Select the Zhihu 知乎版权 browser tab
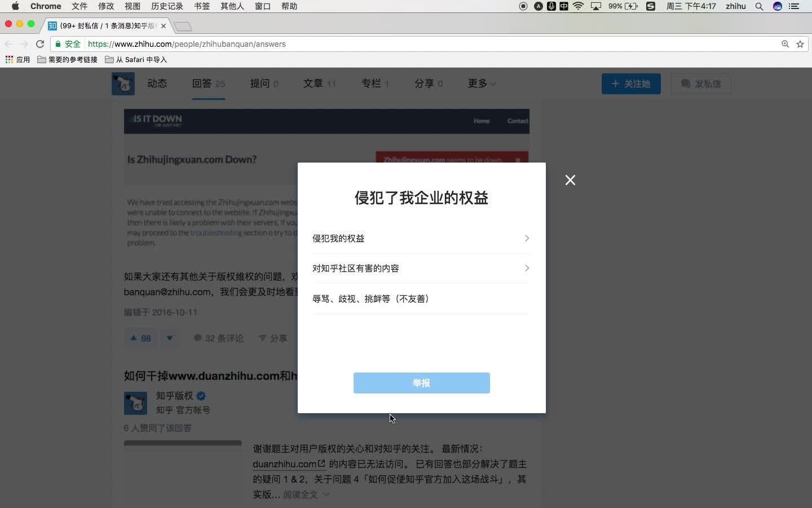Screen dimensions: 812x508 pyautogui.click(x=107, y=26)
